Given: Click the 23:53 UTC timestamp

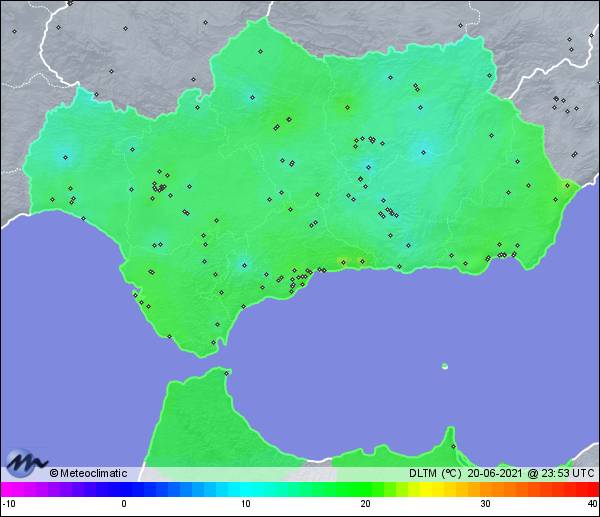Looking at the screenshot, I should pyautogui.click(x=567, y=473).
